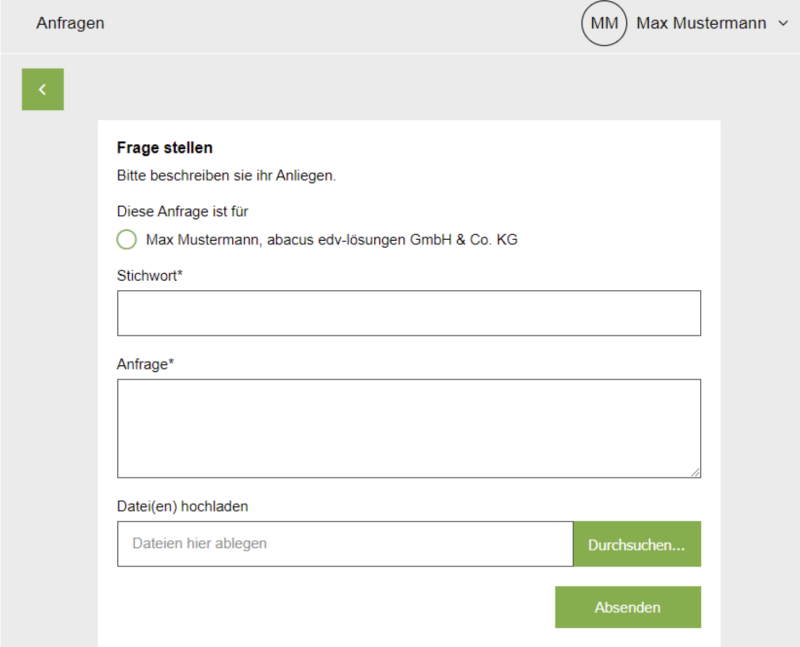The width and height of the screenshot is (800, 647).
Task: Click the Anfragen menu item
Action: pos(70,23)
